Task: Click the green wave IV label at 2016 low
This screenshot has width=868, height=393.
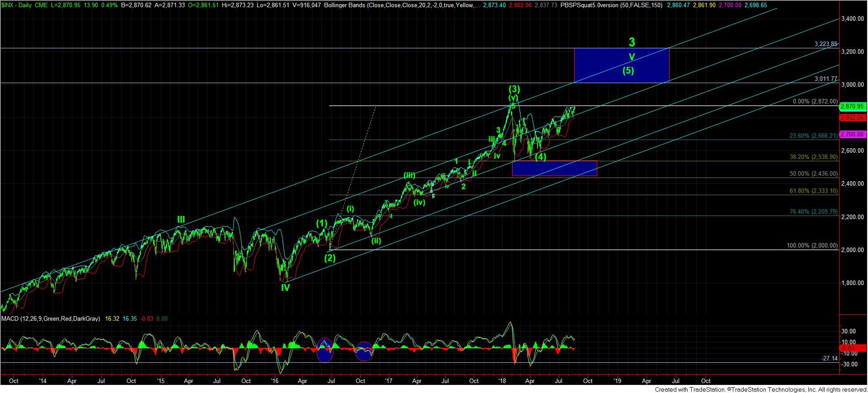Action: tap(285, 287)
